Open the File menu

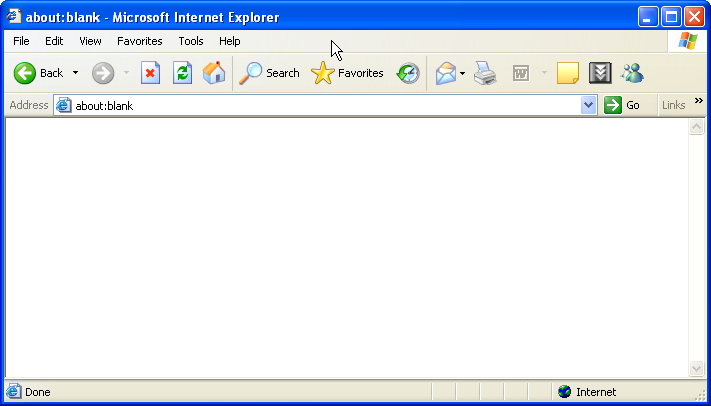[x=21, y=41]
